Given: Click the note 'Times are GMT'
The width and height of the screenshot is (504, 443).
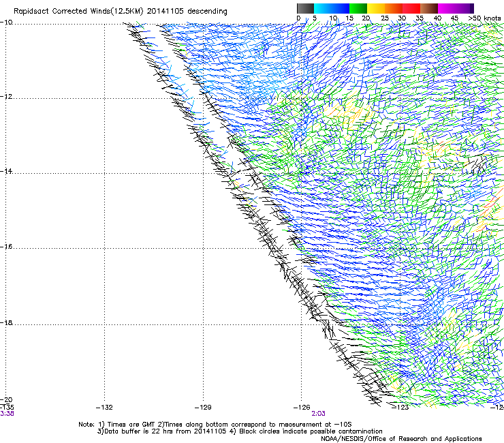Looking at the screenshot, I should coord(131,425).
